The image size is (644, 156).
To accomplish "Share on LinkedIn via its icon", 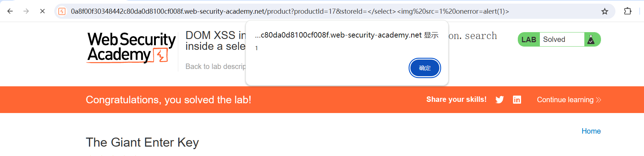I will pos(517,100).
